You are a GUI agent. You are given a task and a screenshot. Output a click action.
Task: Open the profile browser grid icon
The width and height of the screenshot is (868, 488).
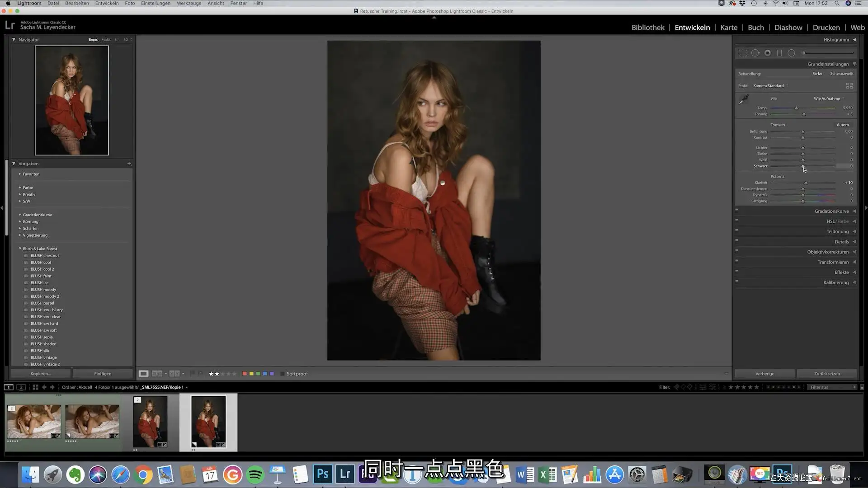(x=849, y=86)
